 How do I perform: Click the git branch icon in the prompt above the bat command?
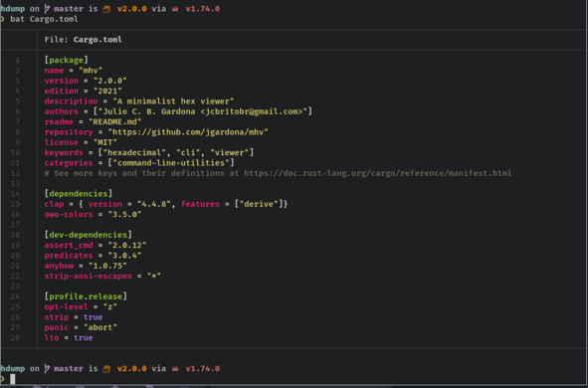[47, 9]
